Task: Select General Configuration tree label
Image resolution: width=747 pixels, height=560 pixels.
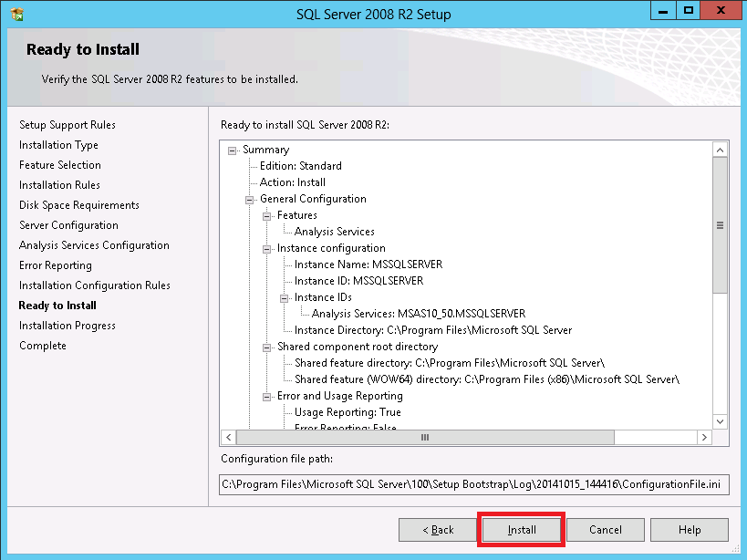Action: (x=313, y=199)
